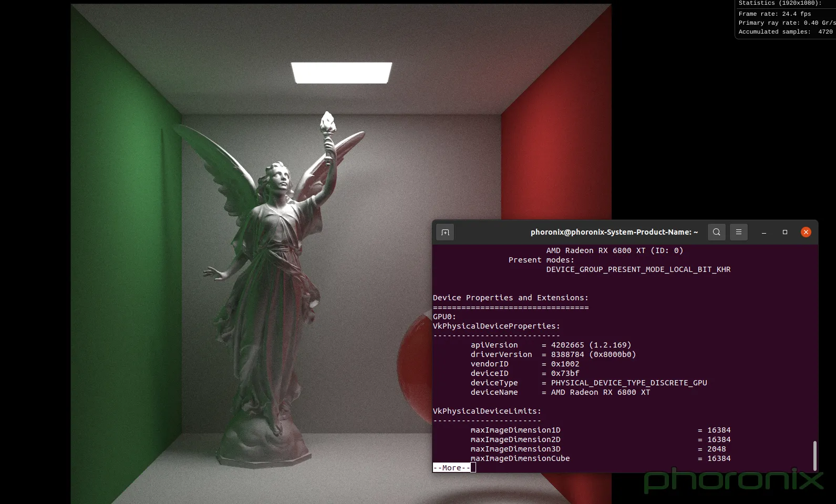Click the Statistics (1920x1080) header

pos(780,3)
